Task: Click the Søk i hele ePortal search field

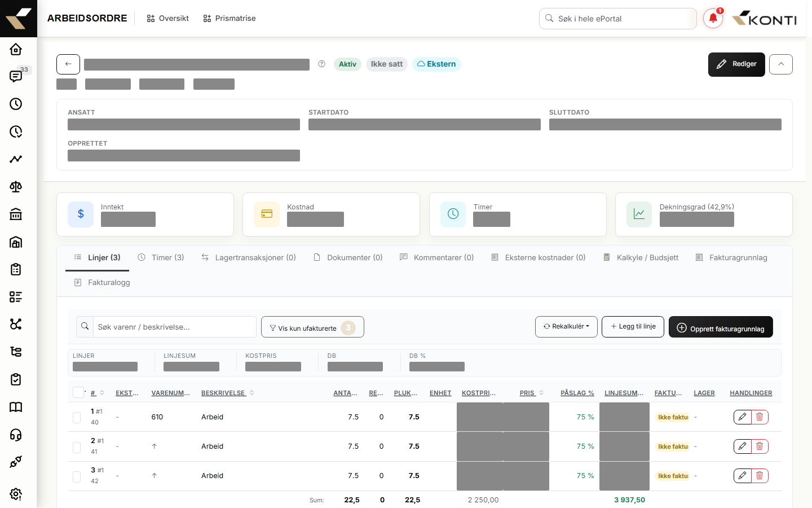Action: tap(618, 19)
